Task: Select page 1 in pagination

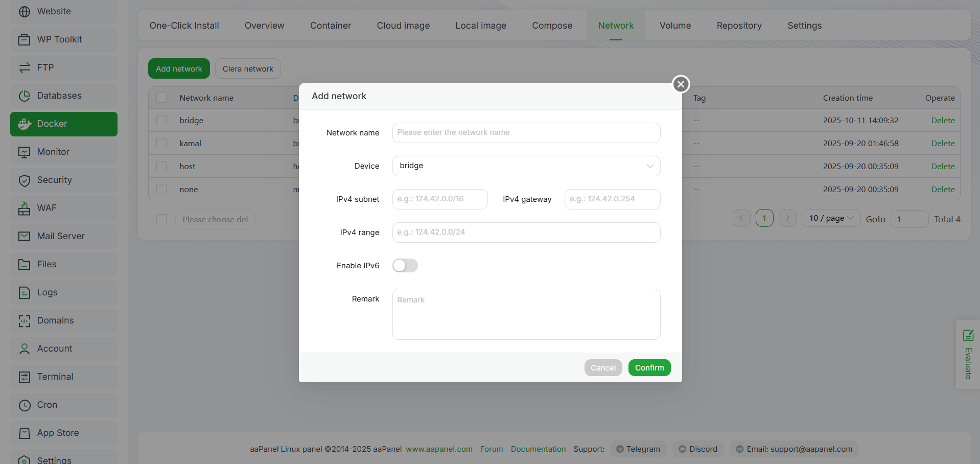Action: (x=764, y=218)
